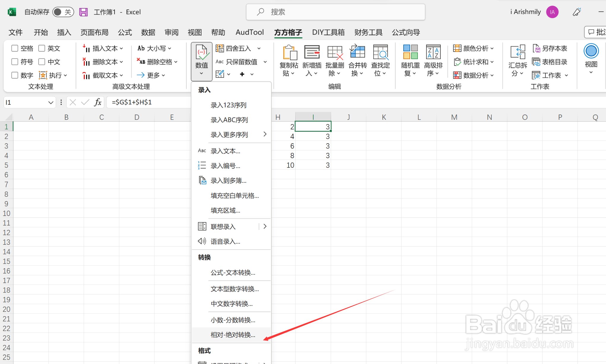The height and width of the screenshot is (364, 606).
Task: Click in the 搜索 search box
Action: tap(335, 12)
